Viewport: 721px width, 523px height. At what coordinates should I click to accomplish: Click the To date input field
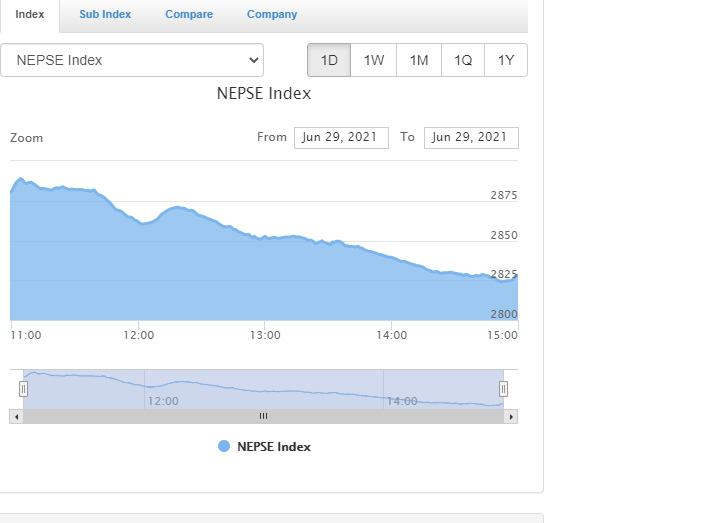[x=471, y=137]
